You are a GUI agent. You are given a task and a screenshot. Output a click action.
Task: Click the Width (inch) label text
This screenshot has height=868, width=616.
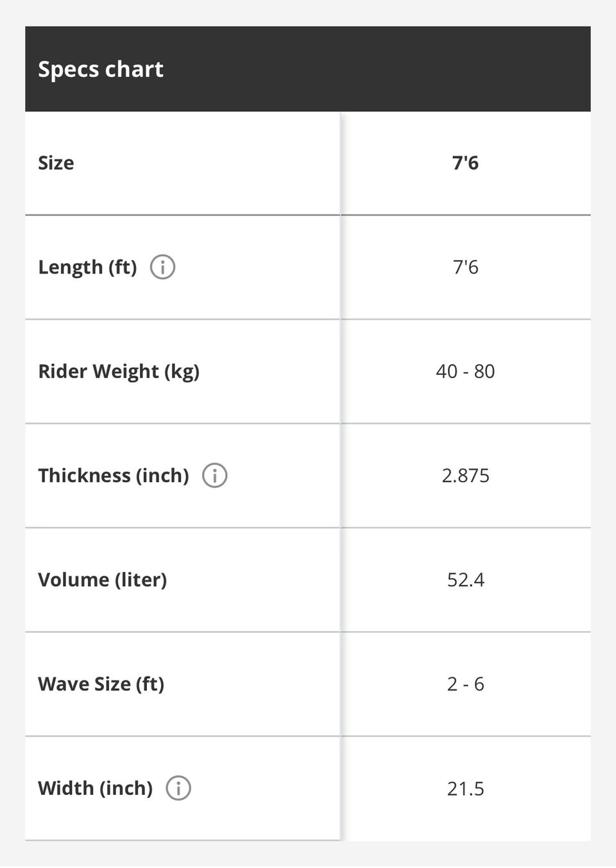(x=96, y=788)
